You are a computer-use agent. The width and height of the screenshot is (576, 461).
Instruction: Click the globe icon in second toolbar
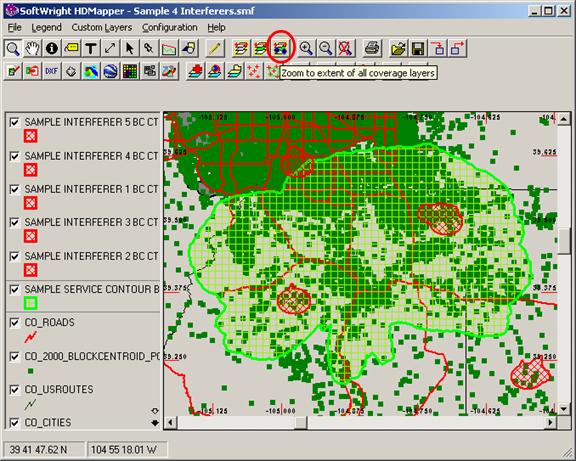(110, 71)
